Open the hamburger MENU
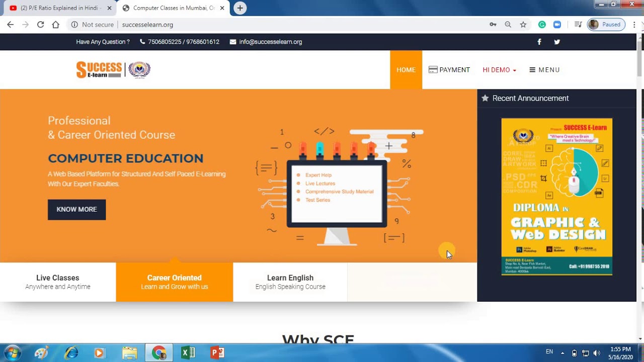 [x=544, y=70]
